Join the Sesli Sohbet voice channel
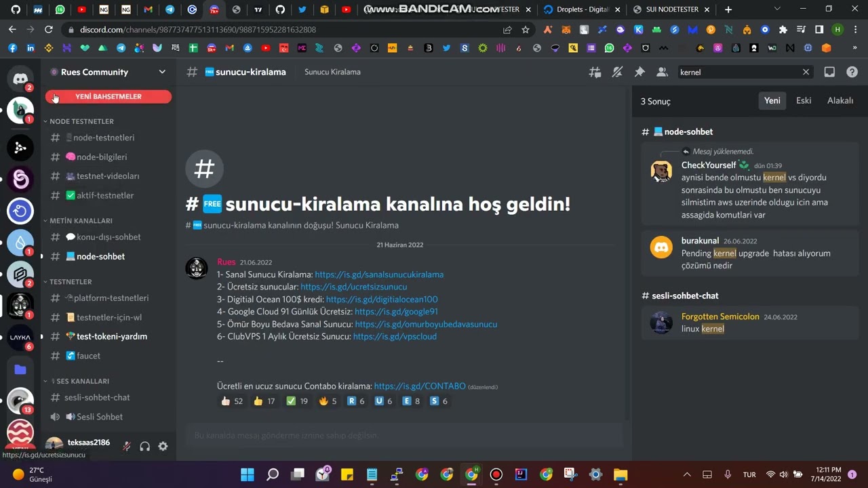Image resolution: width=868 pixels, height=488 pixels. pos(100,417)
